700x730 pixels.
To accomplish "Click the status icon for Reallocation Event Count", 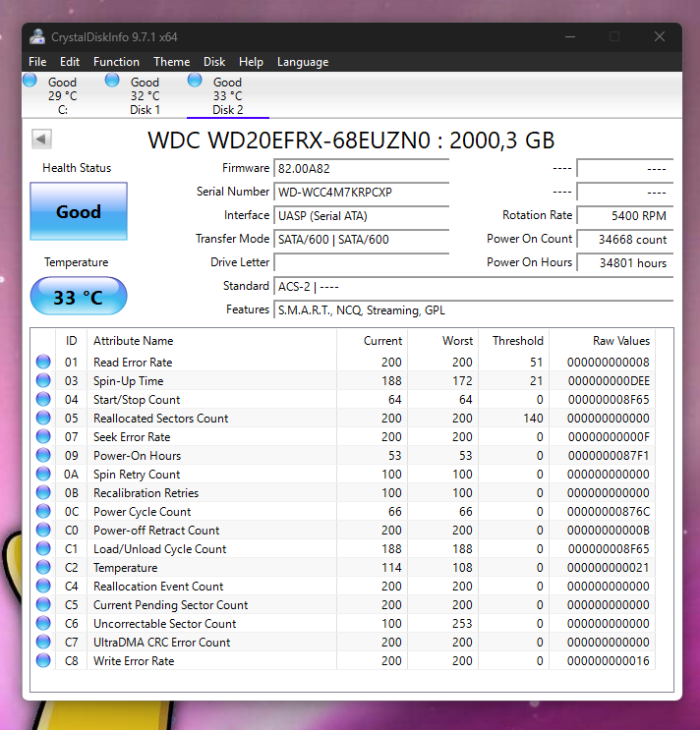I will click(43, 586).
